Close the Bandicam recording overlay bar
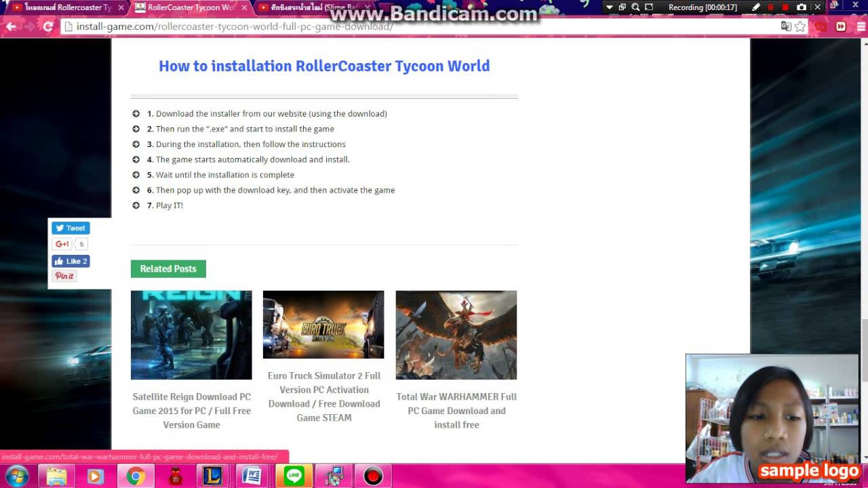 point(818,7)
